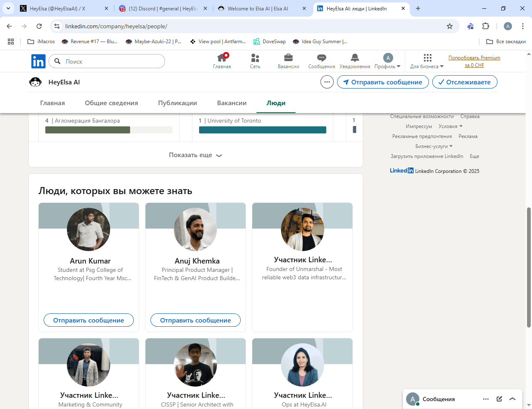Open the Сообщения chat icon in navbar
This screenshot has width=532, height=409.
tap(322, 61)
